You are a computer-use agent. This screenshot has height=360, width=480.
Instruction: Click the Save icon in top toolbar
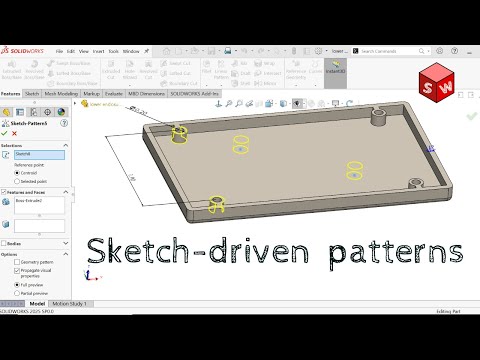[211, 51]
